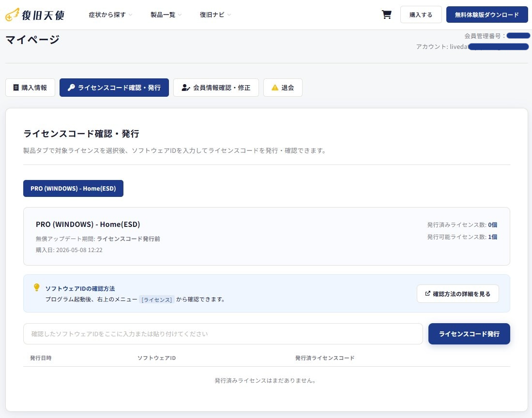Click 確認方法の詳細を見る button
Screen dimensions: 532x418
point(458,294)
